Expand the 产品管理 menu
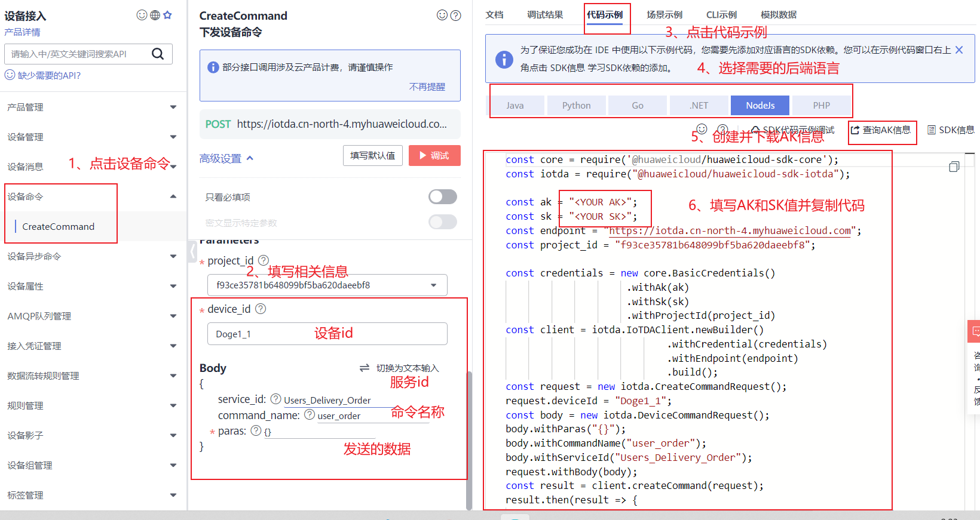 [x=93, y=107]
